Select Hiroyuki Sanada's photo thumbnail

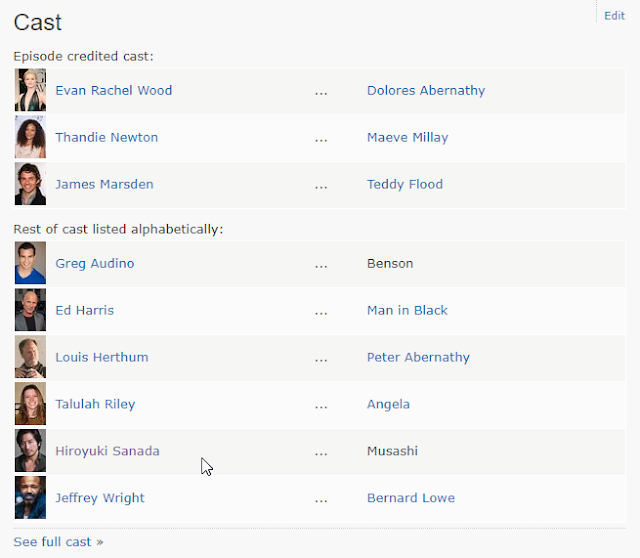30,451
